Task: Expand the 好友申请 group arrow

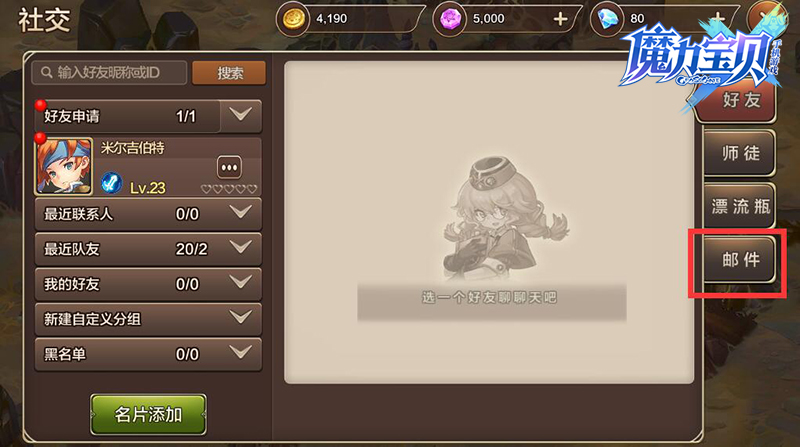Action: [x=240, y=115]
